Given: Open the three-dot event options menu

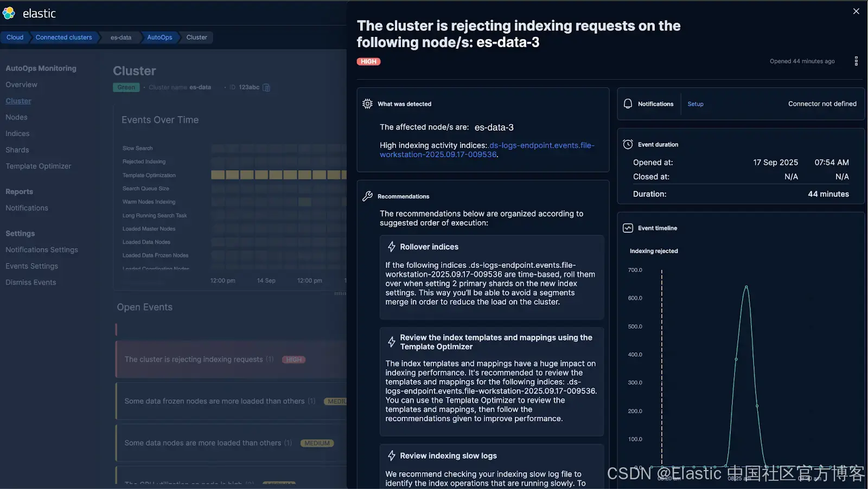Looking at the screenshot, I should [856, 61].
